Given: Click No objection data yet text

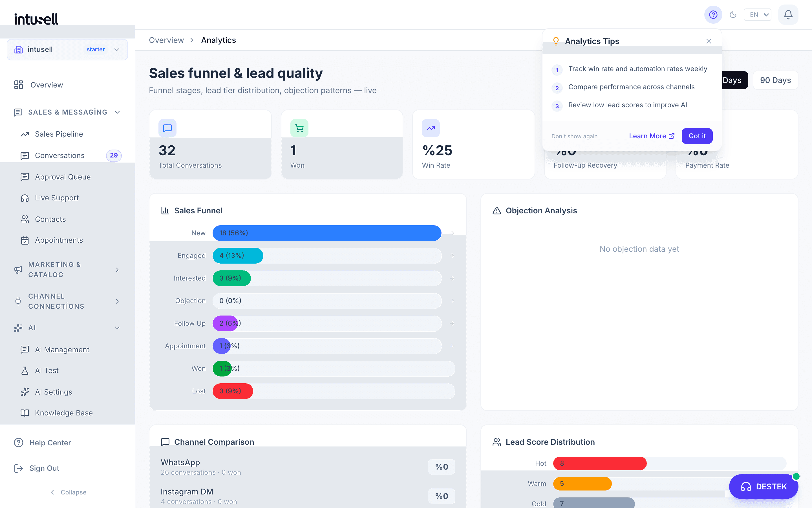Looking at the screenshot, I should click(x=639, y=249).
